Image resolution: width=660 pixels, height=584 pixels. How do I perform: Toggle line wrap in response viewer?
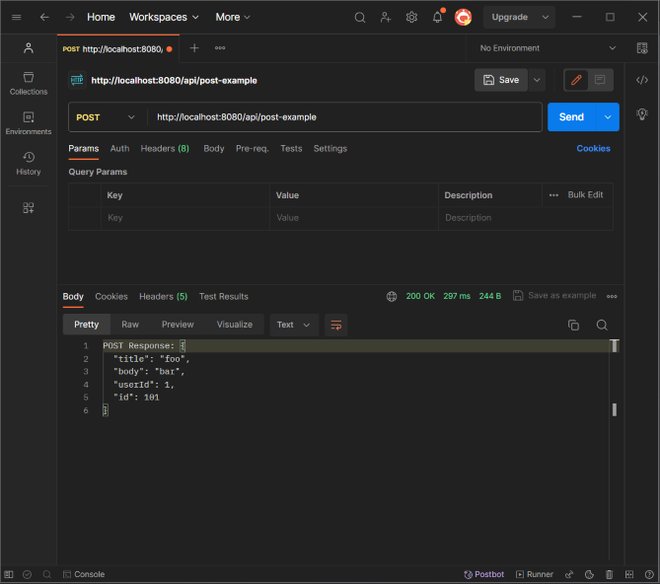(336, 325)
